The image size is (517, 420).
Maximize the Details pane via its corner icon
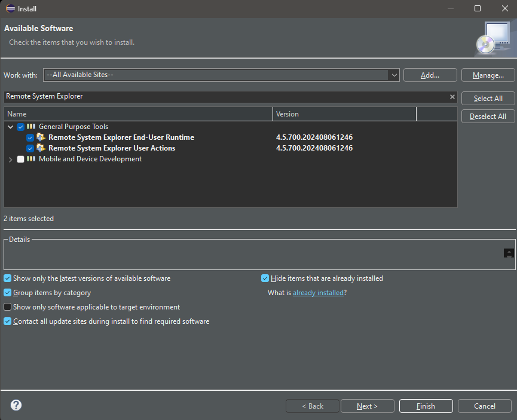pyautogui.click(x=509, y=253)
